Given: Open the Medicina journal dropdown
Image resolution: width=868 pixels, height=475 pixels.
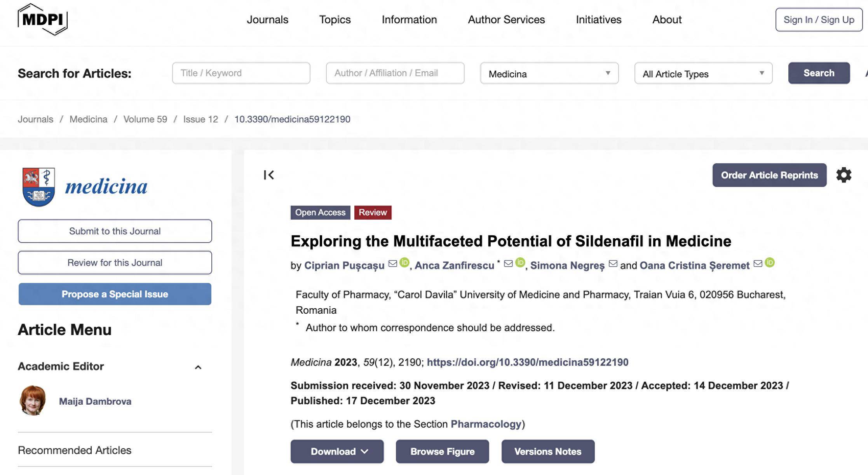Looking at the screenshot, I should point(549,73).
